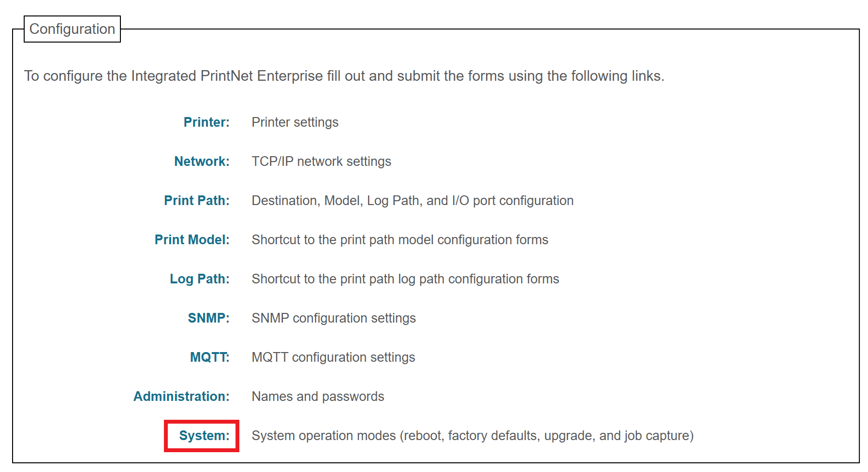Click the Integrated PrintNet Enterprise intro sentence
868x472 pixels.
[344, 76]
